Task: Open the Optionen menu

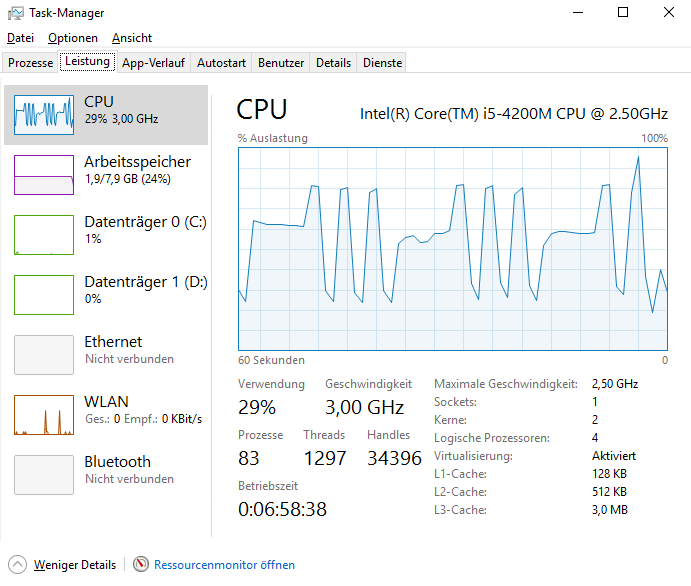Action: point(73,38)
